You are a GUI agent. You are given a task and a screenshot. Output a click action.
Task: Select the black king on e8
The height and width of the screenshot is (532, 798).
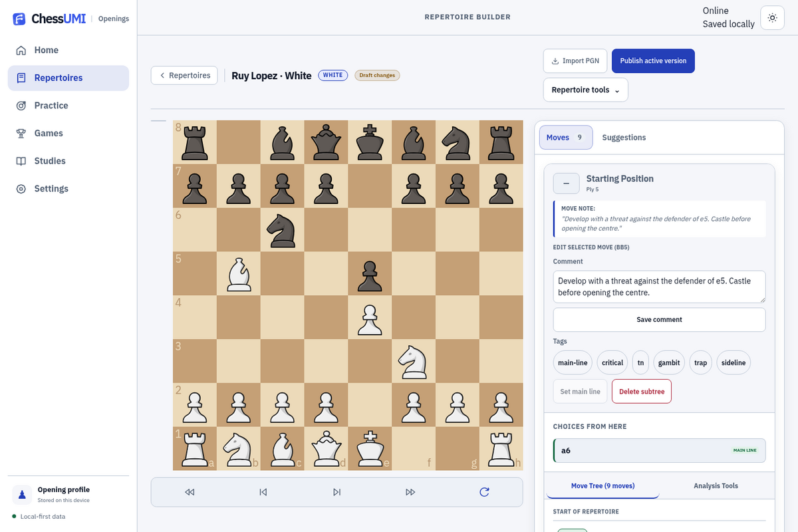point(369,142)
